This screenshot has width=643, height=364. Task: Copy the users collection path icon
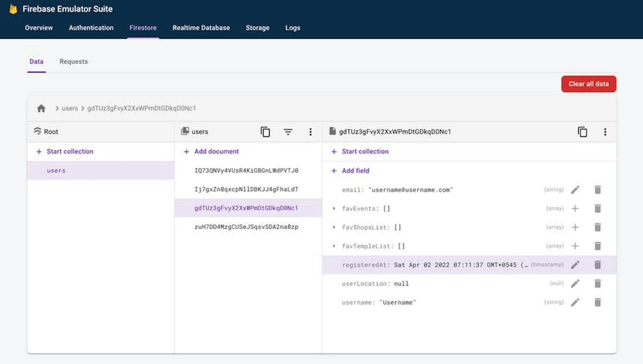pyautogui.click(x=265, y=132)
